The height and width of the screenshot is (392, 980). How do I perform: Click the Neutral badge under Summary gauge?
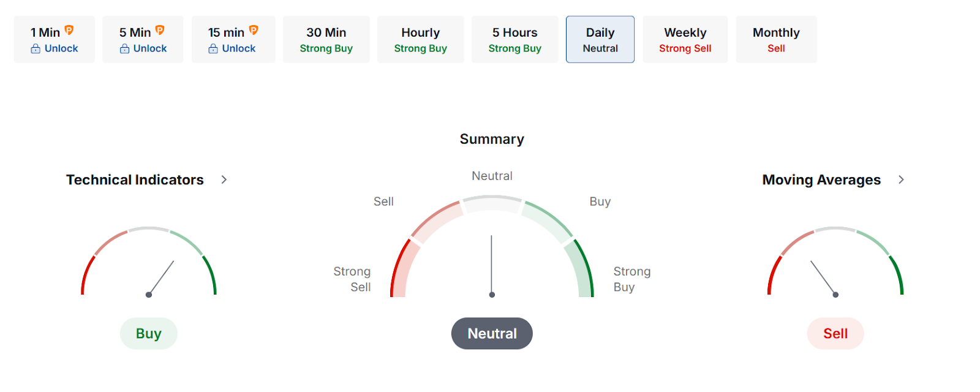coord(492,334)
